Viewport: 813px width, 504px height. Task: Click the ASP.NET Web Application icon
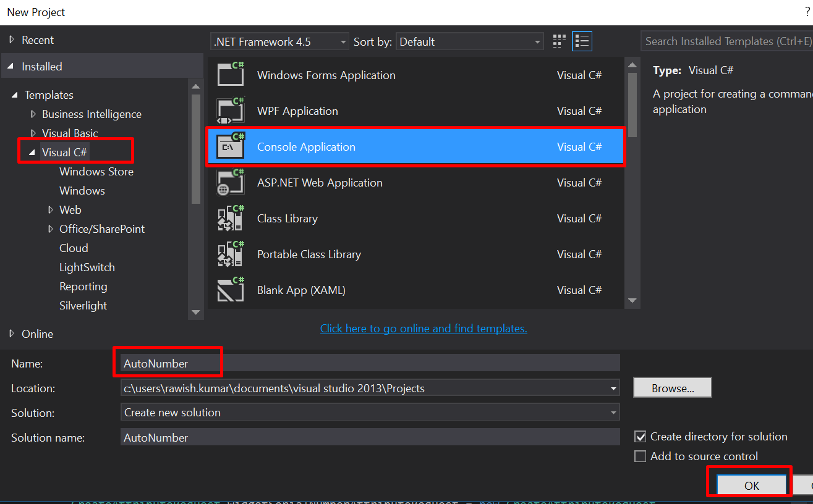coord(231,182)
